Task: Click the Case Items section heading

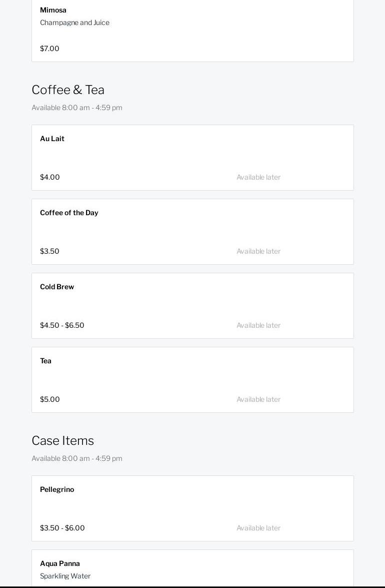Action: pyautogui.click(x=63, y=441)
